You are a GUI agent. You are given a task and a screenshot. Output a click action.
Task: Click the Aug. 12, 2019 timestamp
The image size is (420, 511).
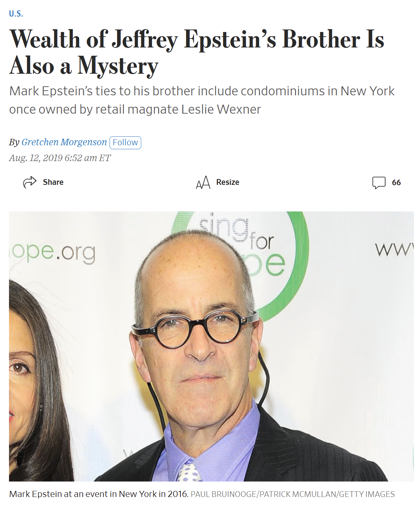click(60, 158)
